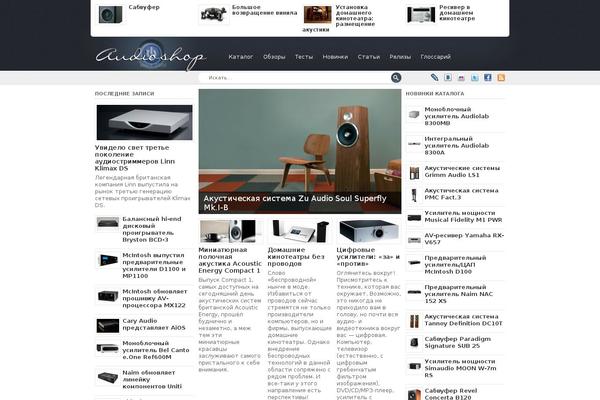Viewport: 600px width, 400px height.
Task: Open the Flickr social icon
Action: pyautogui.click(x=461, y=78)
